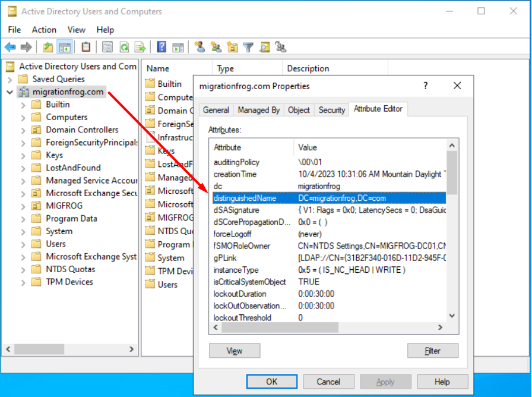The height and width of the screenshot is (397, 532).
Task: Open Find Objects with the magnifier icon
Action: [264, 47]
